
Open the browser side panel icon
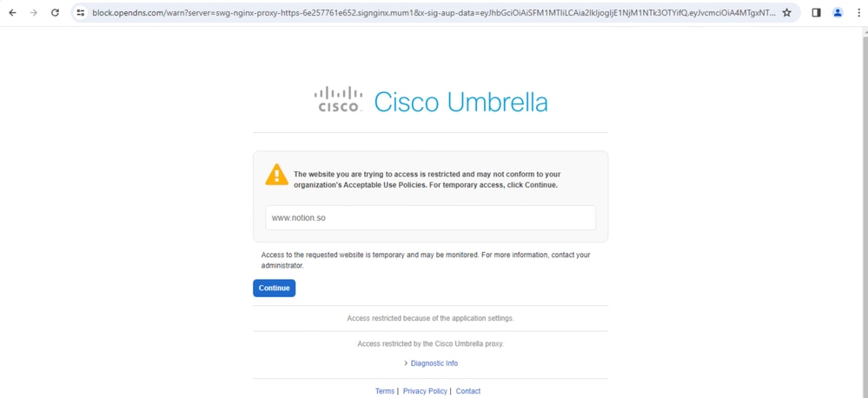pyautogui.click(x=816, y=12)
